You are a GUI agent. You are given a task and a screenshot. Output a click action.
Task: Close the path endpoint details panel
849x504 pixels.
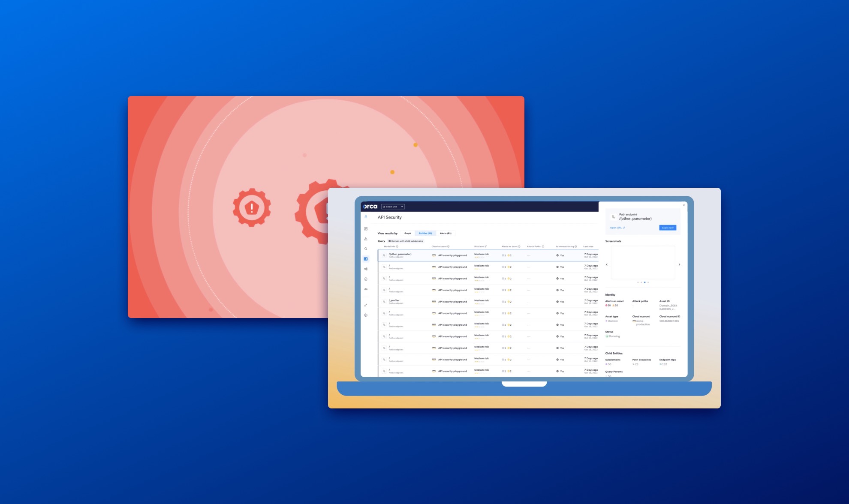tap(684, 205)
